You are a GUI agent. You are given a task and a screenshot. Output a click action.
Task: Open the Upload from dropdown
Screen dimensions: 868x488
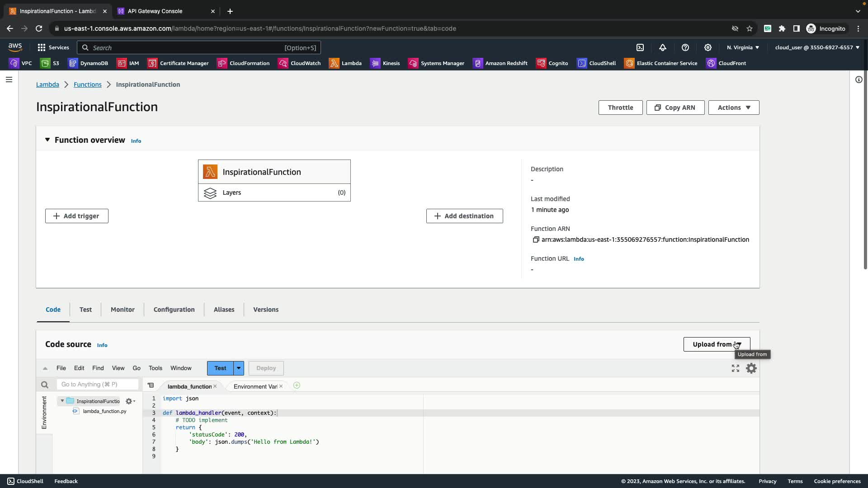[716, 344]
